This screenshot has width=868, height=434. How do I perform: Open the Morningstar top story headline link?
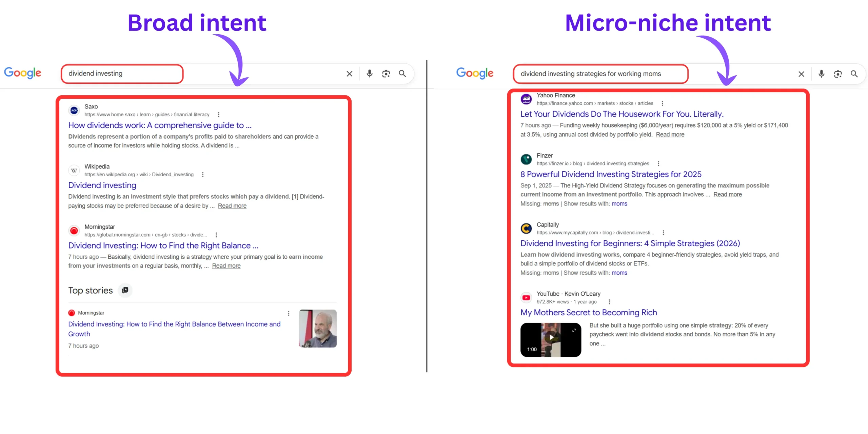tap(174, 329)
